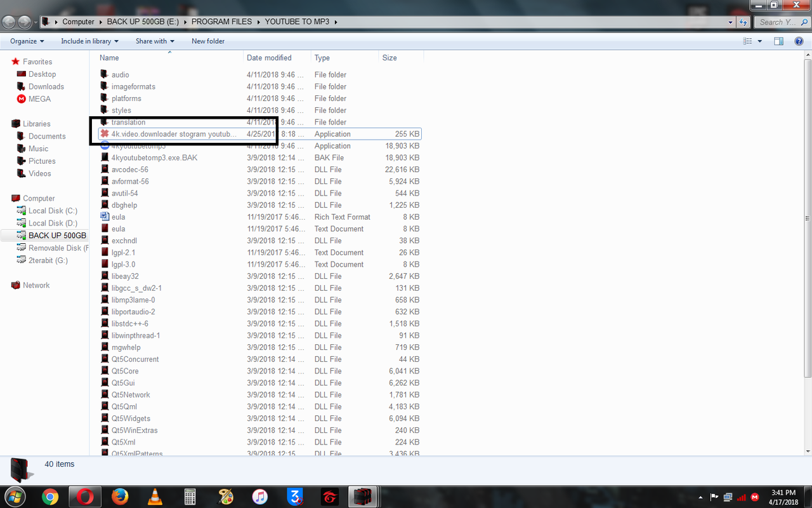Select the 4kyoutubetomp3.exe.BAK file icon
This screenshot has height=508, width=812.
click(x=105, y=157)
